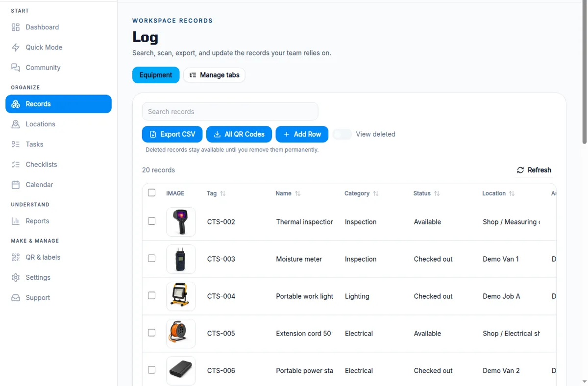Check the row checkbox for CTS-006
Viewport: 588px width, 386px height.
click(152, 370)
